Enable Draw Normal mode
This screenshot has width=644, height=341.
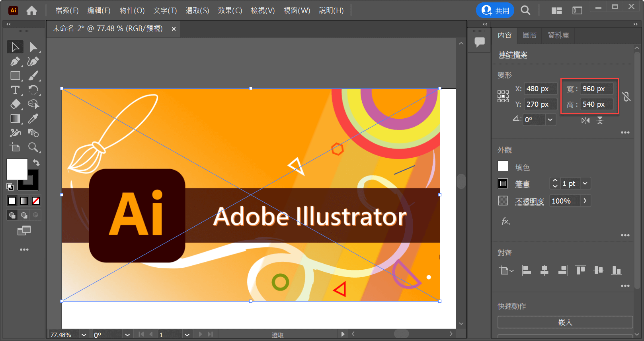point(12,215)
